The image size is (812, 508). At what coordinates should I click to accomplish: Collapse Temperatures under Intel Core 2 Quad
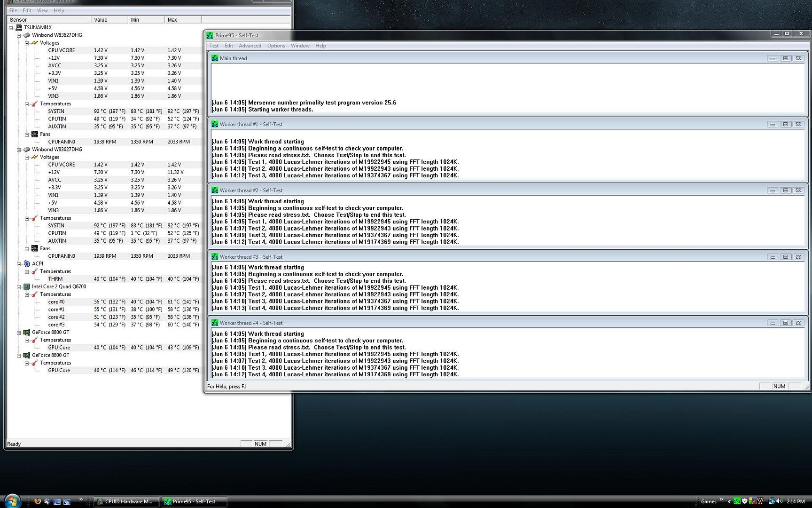[x=27, y=294]
